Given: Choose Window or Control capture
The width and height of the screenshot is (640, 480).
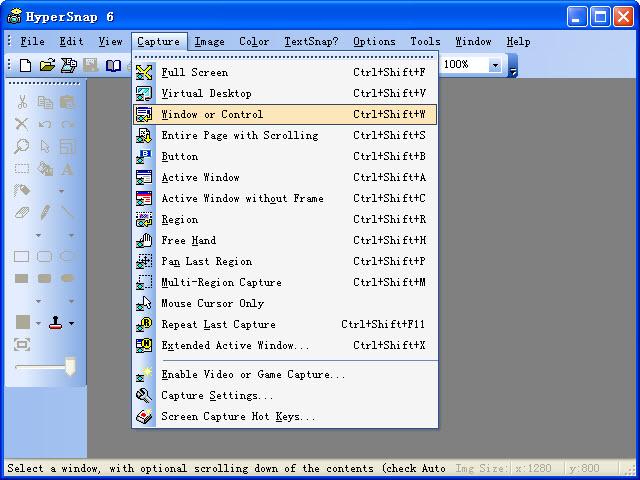Looking at the screenshot, I should (285, 114).
